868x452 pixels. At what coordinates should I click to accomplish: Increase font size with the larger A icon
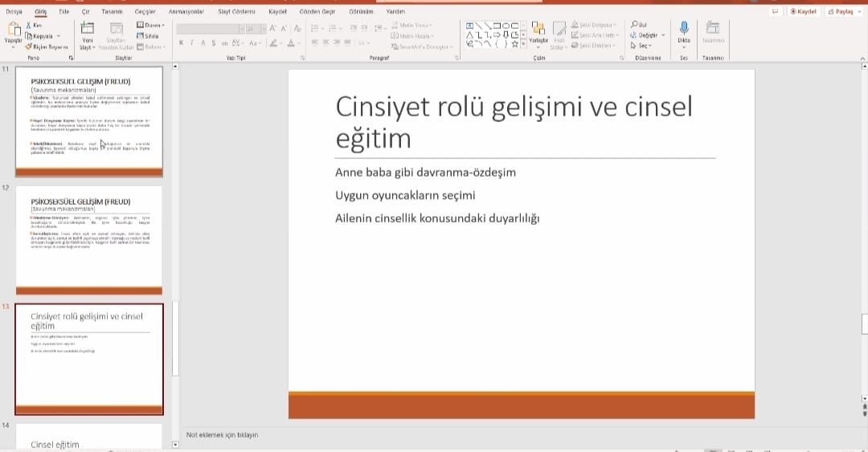point(272,28)
